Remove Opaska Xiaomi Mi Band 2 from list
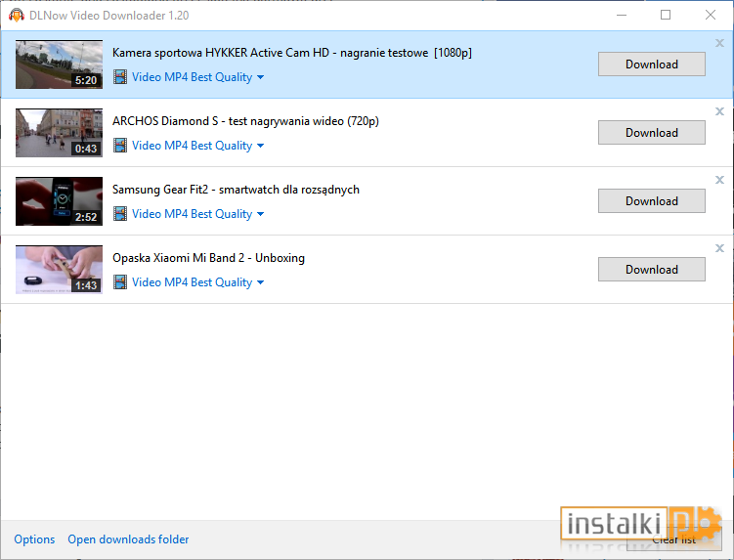 [719, 248]
